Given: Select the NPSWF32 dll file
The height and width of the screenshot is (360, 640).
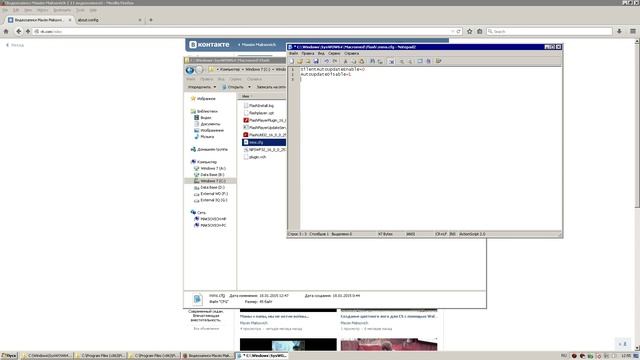Looking at the screenshot, I should click(x=264, y=150).
